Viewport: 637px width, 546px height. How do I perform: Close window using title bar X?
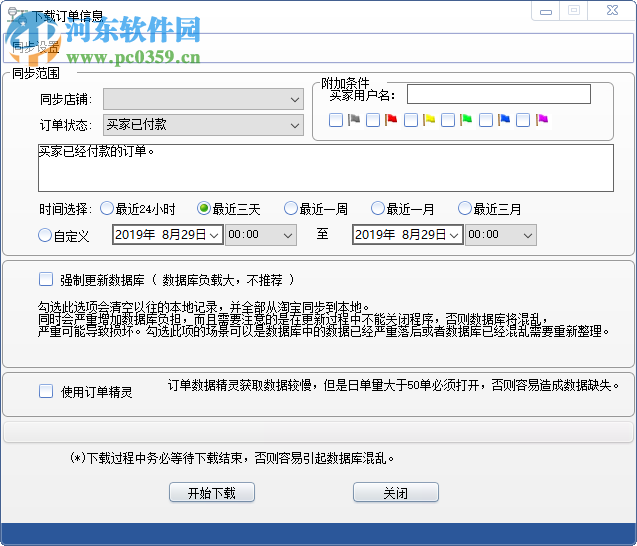(612, 10)
